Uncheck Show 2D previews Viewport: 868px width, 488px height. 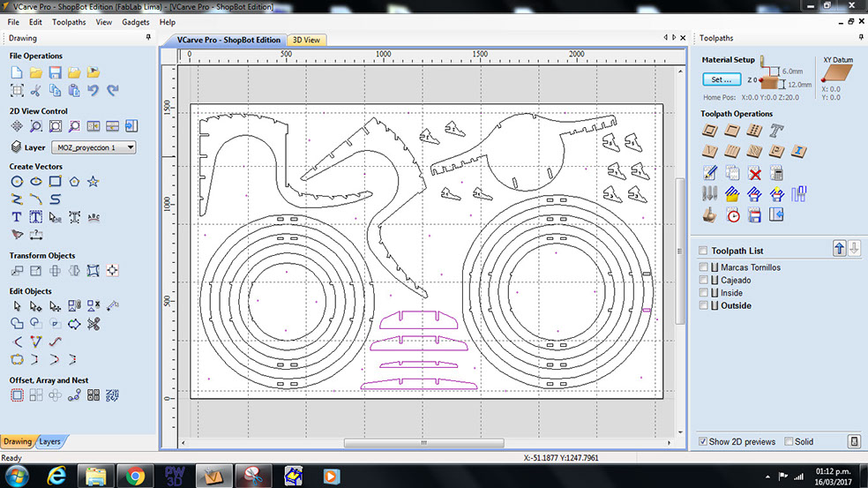(703, 441)
